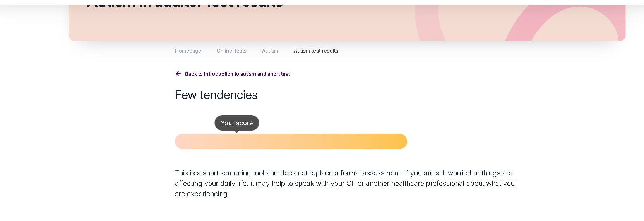Select the Autism breadcrumb link
The height and width of the screenshot is (221, 644).
click(270, 51)
